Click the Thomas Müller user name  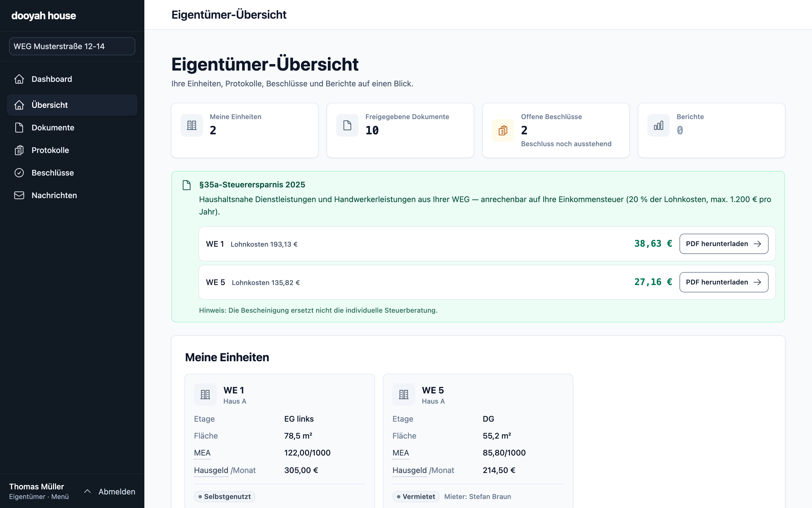click(x=37, y=487)
